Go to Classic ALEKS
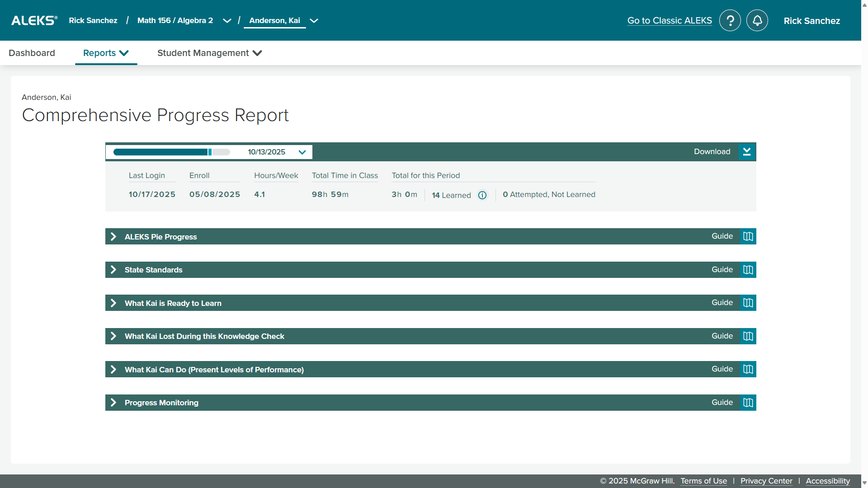This screenshot has width=868, height=488. coord(670,20)
